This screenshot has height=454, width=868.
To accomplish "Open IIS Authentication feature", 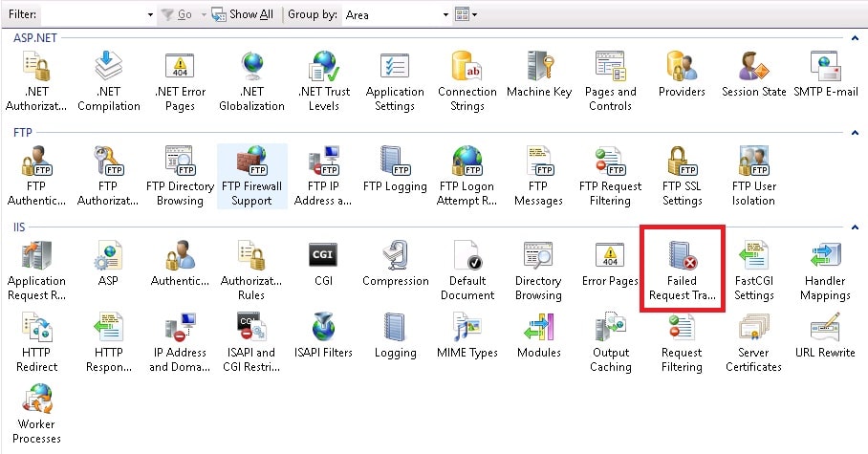I will coord(180,264).
